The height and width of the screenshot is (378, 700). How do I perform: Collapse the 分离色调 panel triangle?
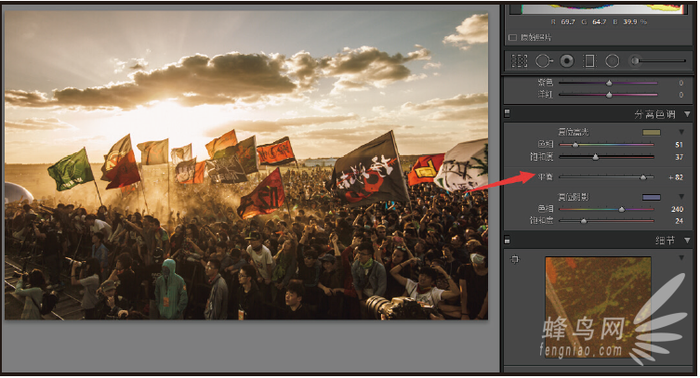pyautogui.click(x=687, y=114)
